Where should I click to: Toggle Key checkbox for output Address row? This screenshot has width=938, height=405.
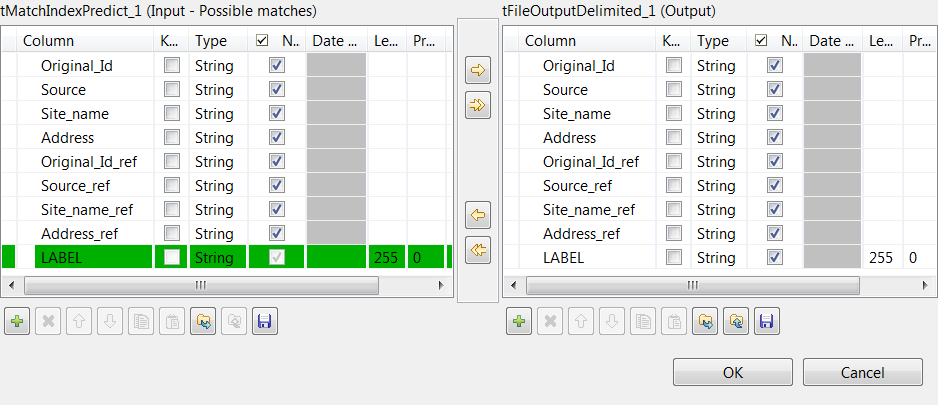click(674, 137)
